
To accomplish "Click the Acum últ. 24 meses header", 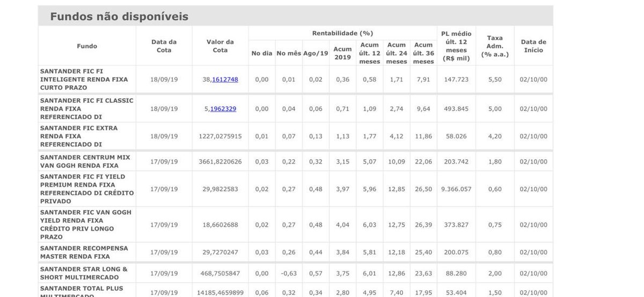I will 397,53.
